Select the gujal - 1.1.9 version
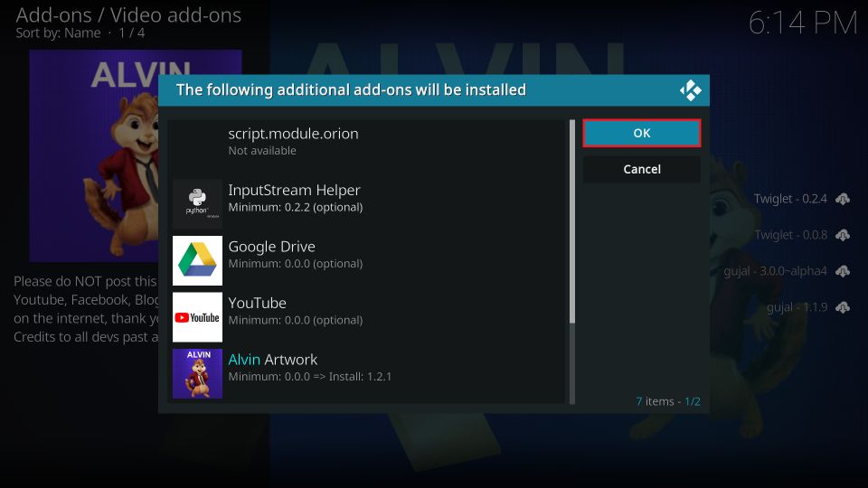The height and width of the screenshot is (488, 868). click(x=797, y=307)
